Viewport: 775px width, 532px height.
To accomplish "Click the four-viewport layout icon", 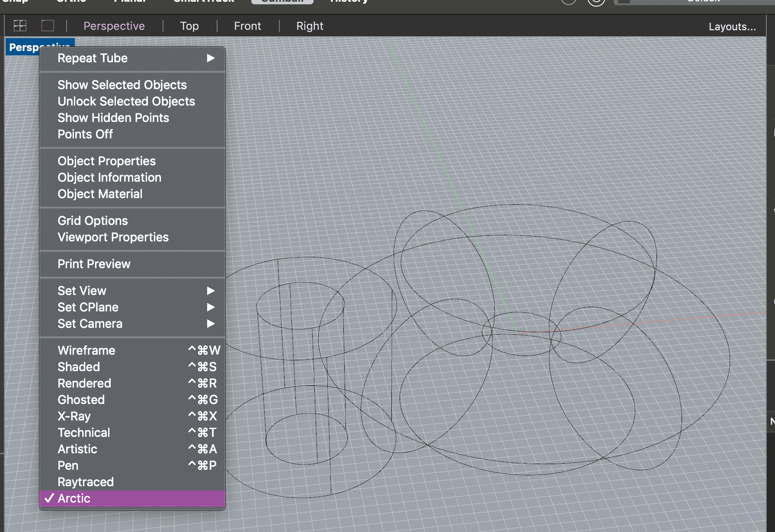I will coord(20,26).
